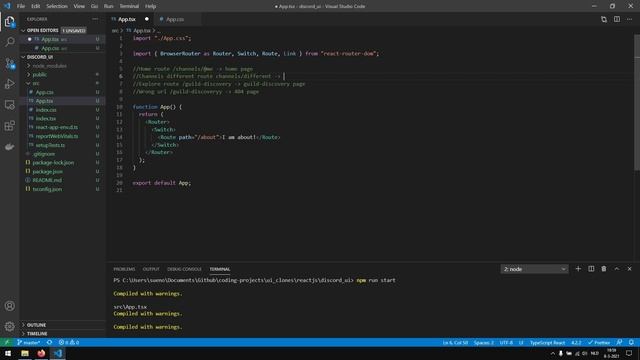Click the feedback icon in status bar
Viewport: 640px width, 360px height.
[619, 342]
